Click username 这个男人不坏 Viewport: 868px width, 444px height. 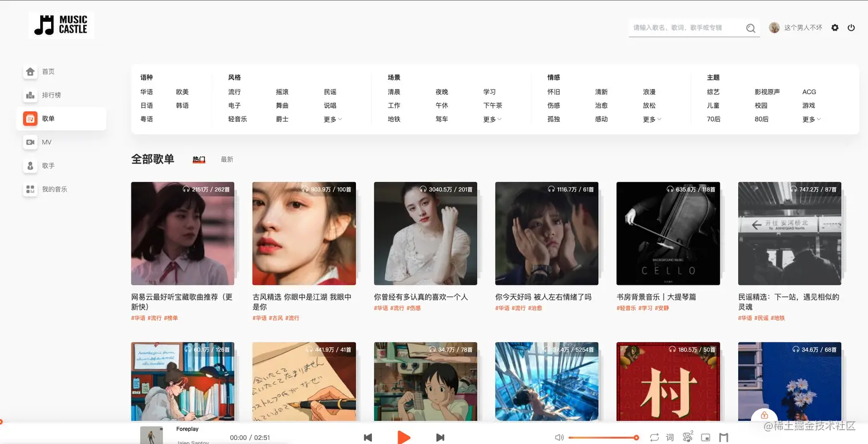click(803, 28)
